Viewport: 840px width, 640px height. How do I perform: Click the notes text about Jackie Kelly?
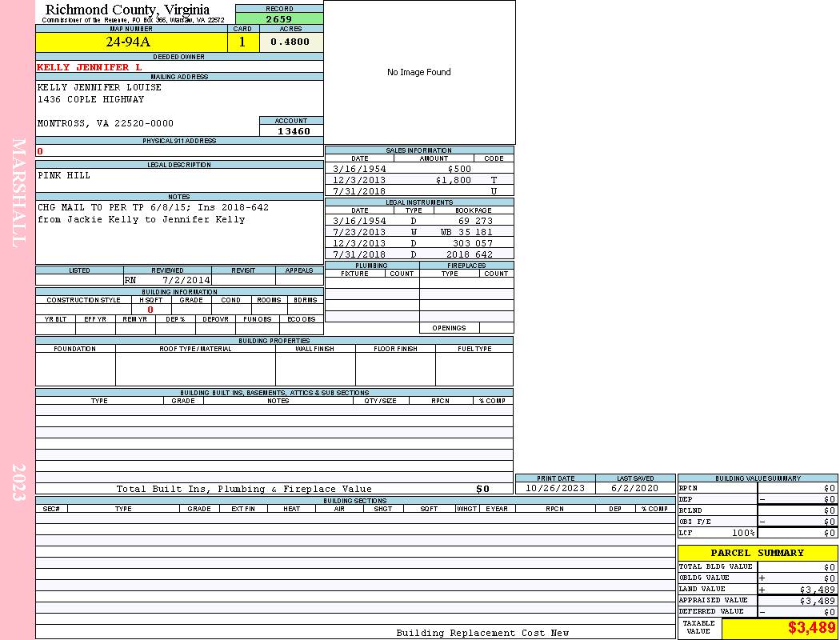tap(142, 219)
